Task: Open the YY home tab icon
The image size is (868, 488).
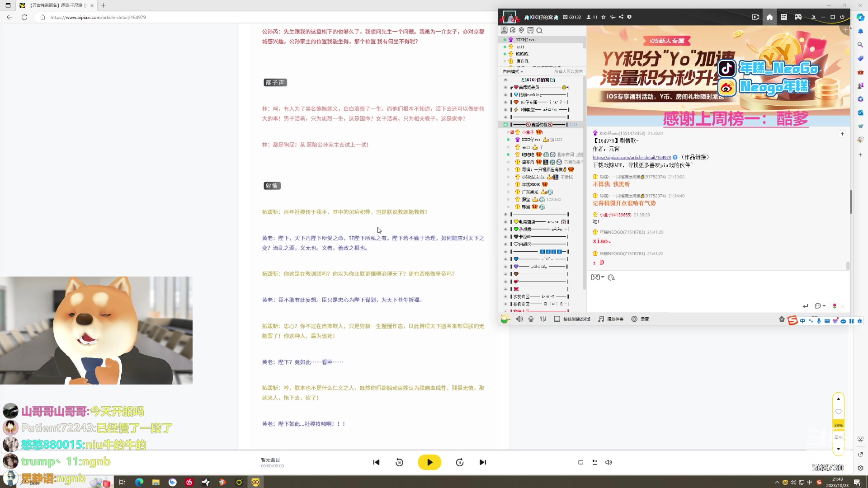Action: point(769,17)
